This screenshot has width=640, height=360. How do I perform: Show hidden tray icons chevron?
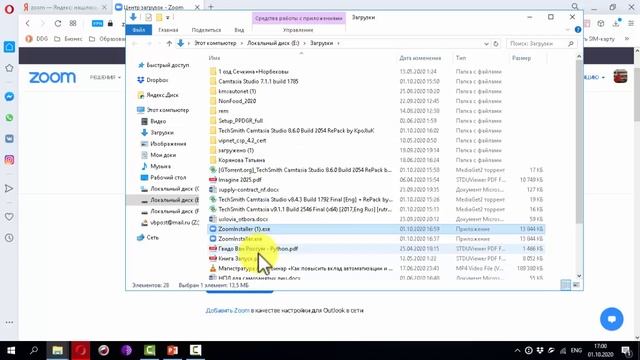[x=517, y=350]
